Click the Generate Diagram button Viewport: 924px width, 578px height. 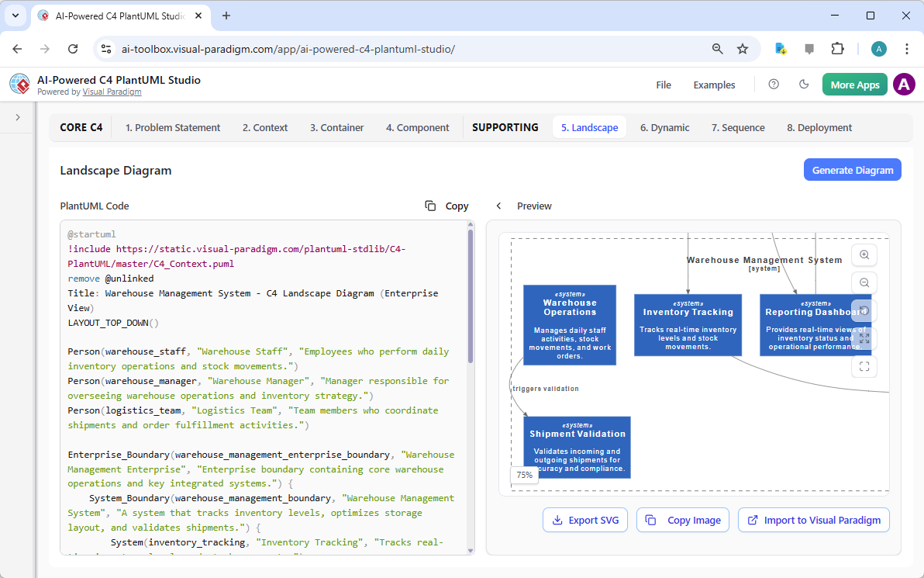[x=853, y=169]
